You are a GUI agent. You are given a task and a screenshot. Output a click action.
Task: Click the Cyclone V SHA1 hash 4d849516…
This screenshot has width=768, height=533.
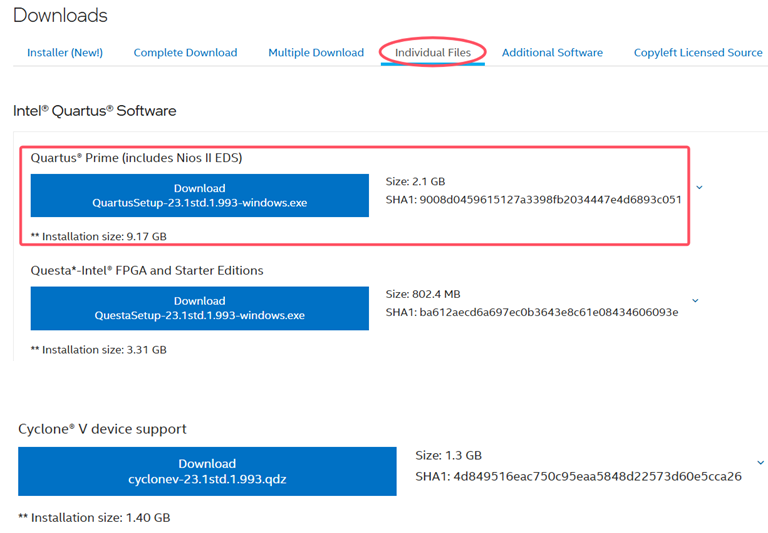[x=578, y=476]
